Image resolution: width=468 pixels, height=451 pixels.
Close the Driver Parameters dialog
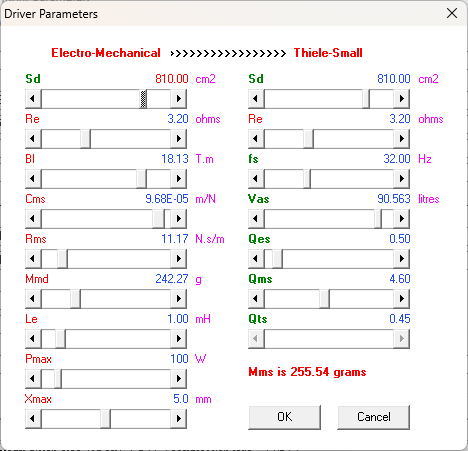point(452,14)
